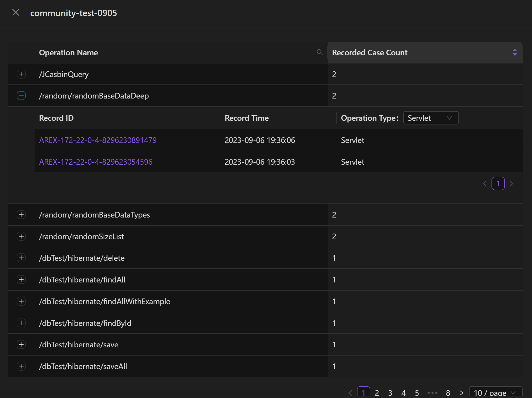Select the /dbTest/hibernate/delete operation name
The height and width of the screenshot is (398, 532).
(82, 258)
